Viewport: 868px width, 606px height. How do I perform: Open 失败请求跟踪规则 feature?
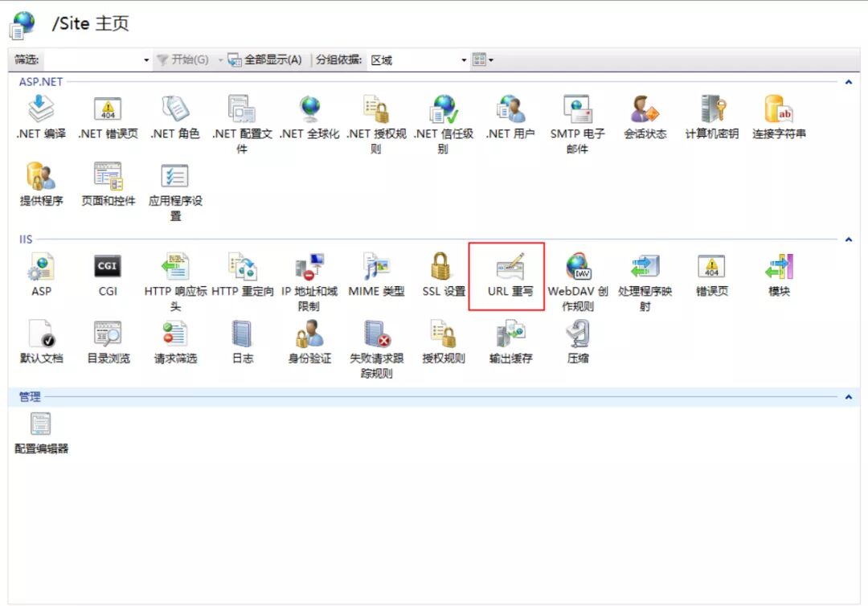coord(376,349)
